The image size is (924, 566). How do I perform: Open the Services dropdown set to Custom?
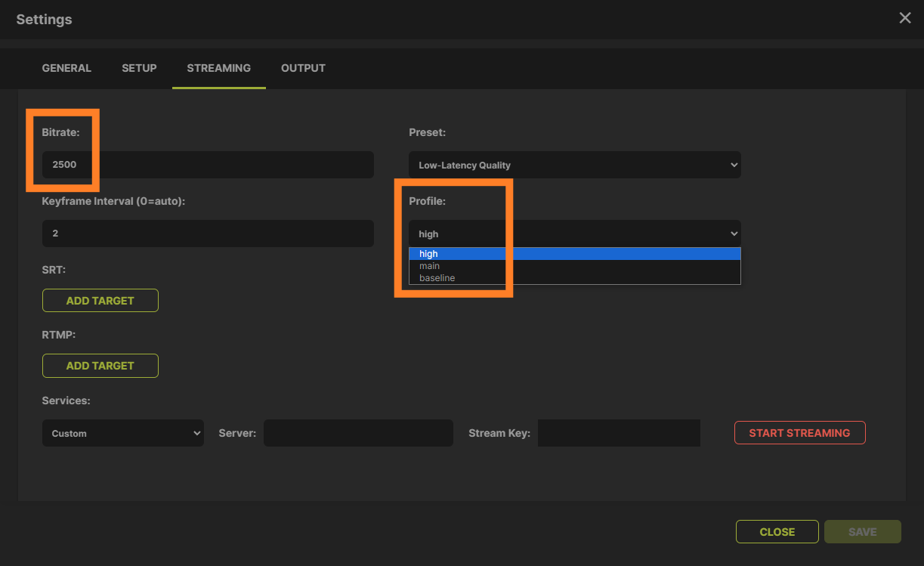click(123, 433)
